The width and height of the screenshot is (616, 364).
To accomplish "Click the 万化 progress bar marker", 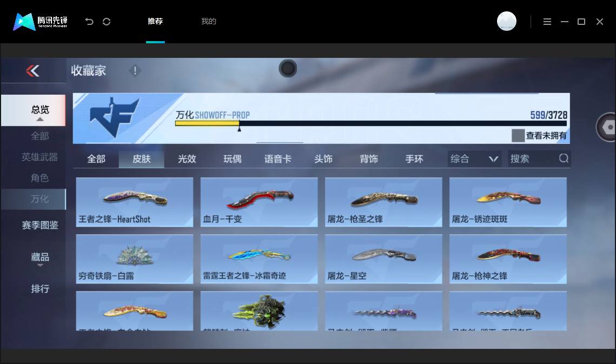I will point(239,128).
